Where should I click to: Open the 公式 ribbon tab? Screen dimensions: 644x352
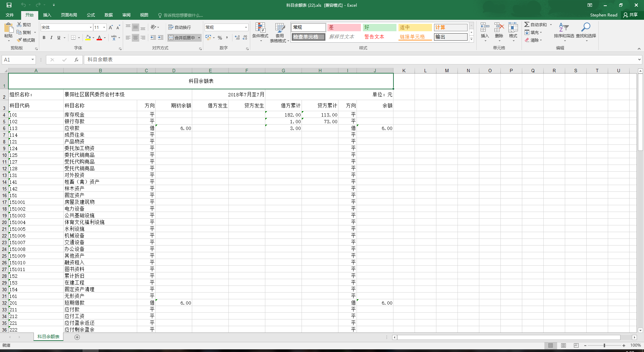(x=91, y=15)
